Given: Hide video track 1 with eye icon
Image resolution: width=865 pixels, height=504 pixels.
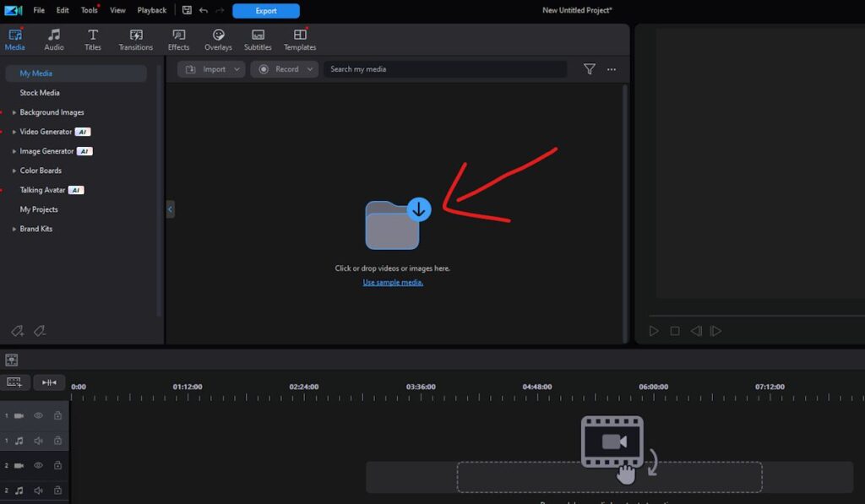Looking at the screenshot, I should pos(39,415).
